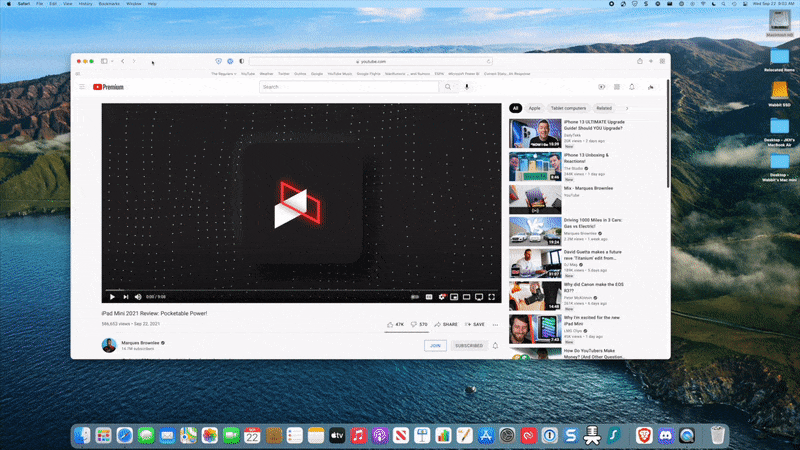The image size is (800, 450).
Task: Open the YouTube guide hamburger menu
Action: click(82, 87)
